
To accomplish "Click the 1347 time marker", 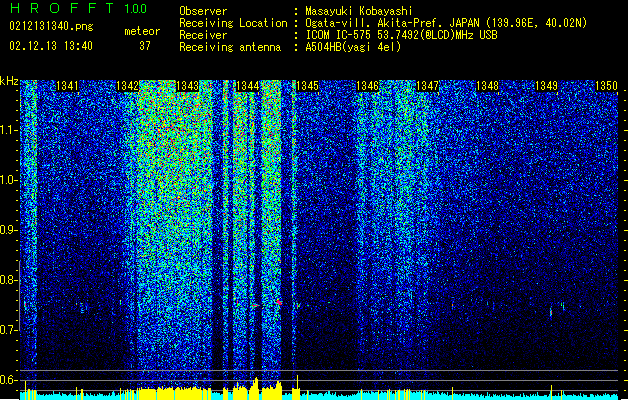I will pyautogui.click(x=428, y=86).
